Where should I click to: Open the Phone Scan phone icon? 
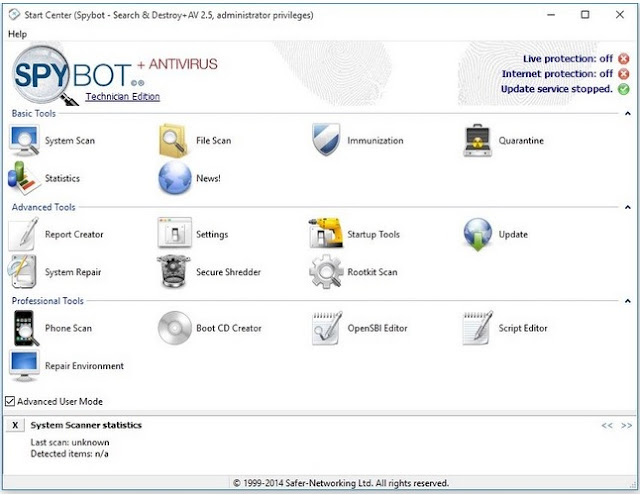coord(25,328)
